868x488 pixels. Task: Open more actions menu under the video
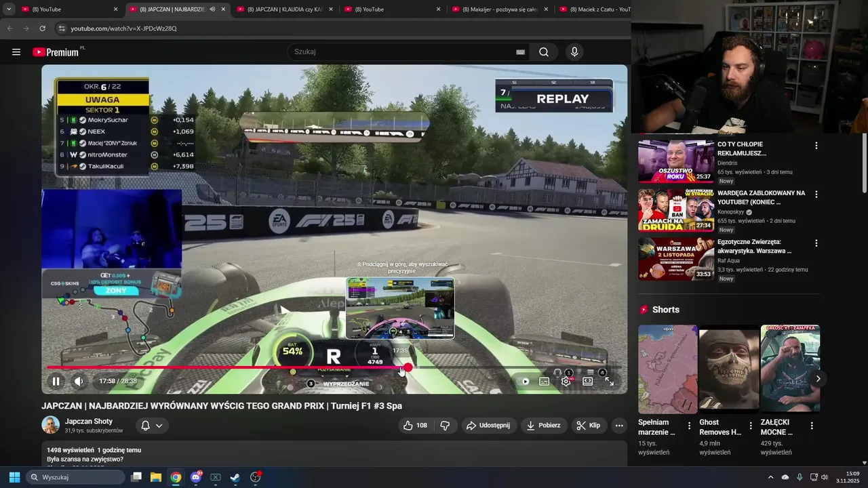click(619, 426)
